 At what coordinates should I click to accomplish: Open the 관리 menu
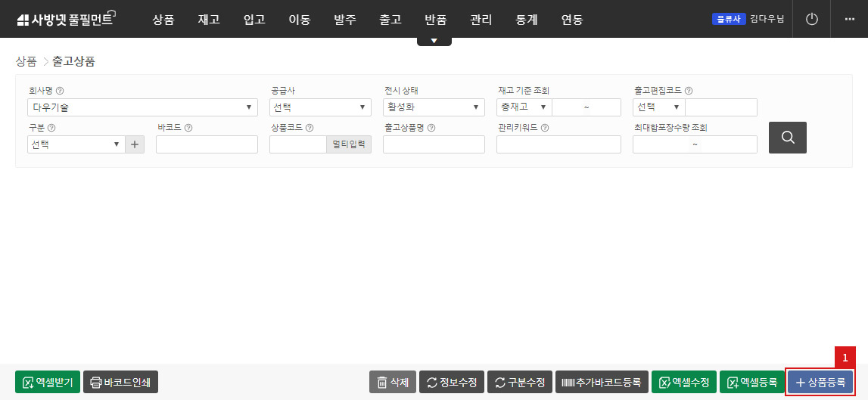[x=481, y=20]
